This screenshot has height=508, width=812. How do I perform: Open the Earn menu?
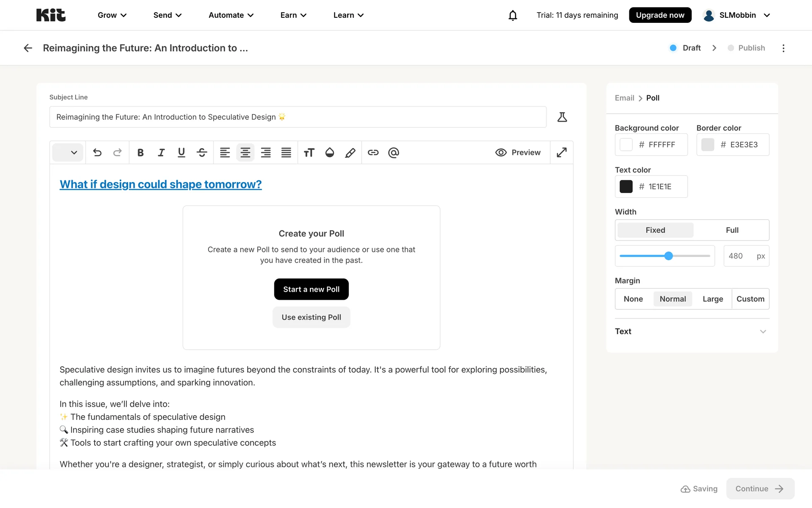pyautogui.click(x=293, y=15)
